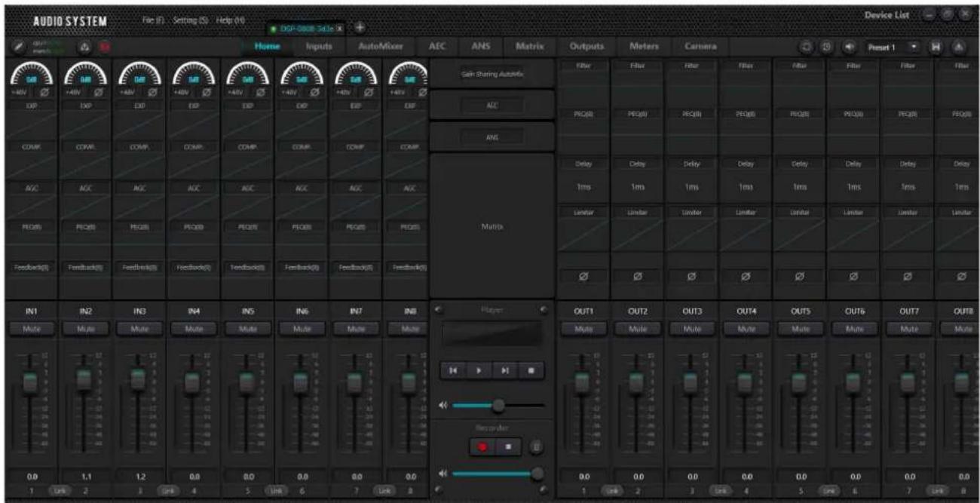Open the ANS block in center panel
Screen dimensions: 980x503
point(492,137)
